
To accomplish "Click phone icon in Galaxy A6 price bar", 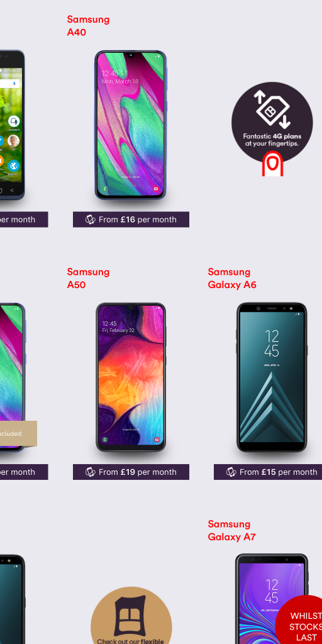I will click(x=231, y=472).
